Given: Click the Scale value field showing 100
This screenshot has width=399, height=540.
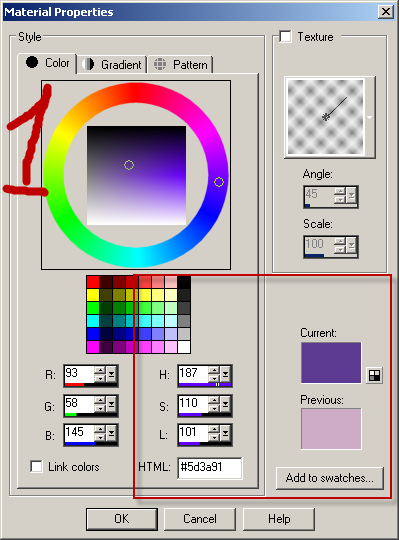Looking at the screenshot, I should pos(319,245).
